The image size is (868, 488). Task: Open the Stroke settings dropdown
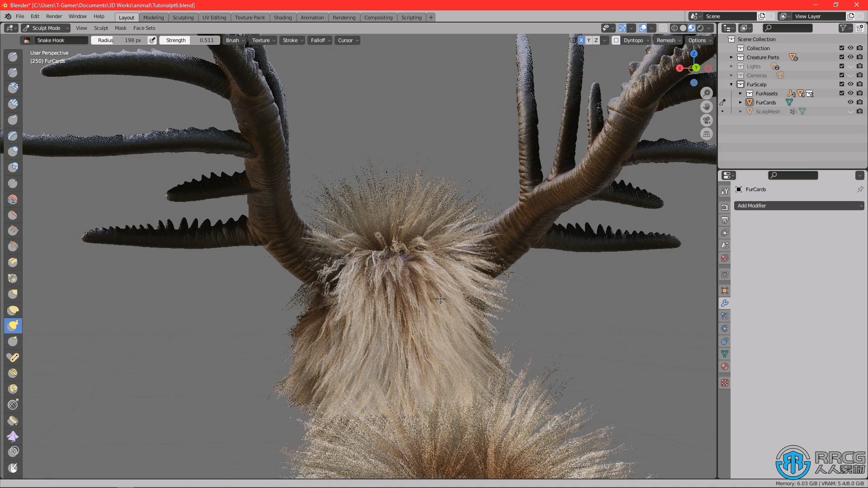click(x=293, y=40)
